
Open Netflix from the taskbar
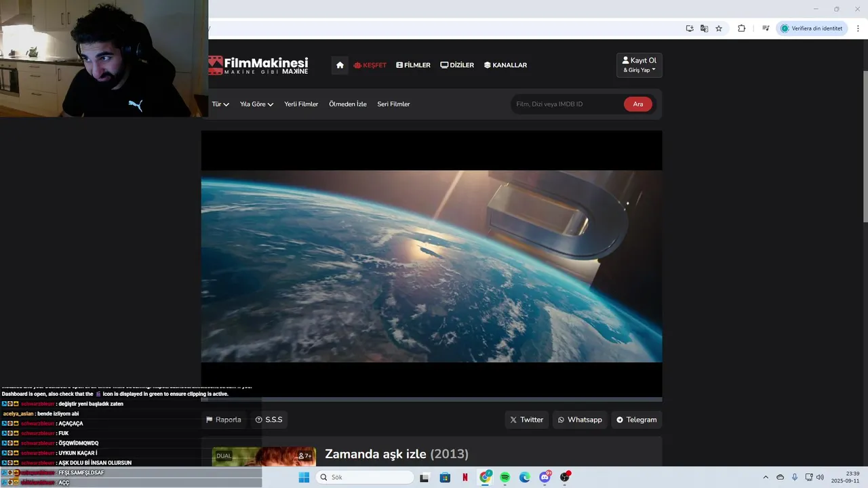pos(465,477)
